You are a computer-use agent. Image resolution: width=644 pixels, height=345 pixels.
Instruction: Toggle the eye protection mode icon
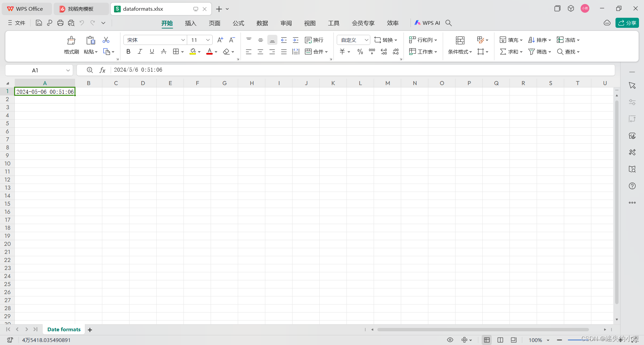click(x=450, y=340)
